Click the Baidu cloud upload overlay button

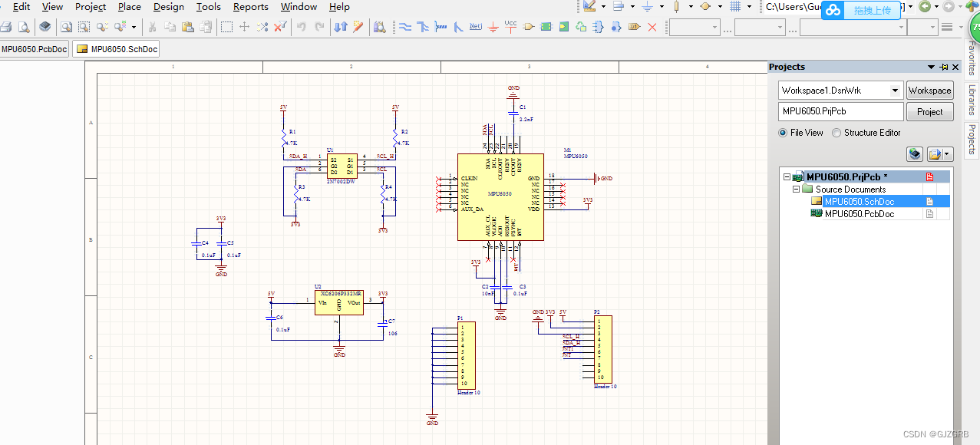pyautogui.click(x=860, y=10)
